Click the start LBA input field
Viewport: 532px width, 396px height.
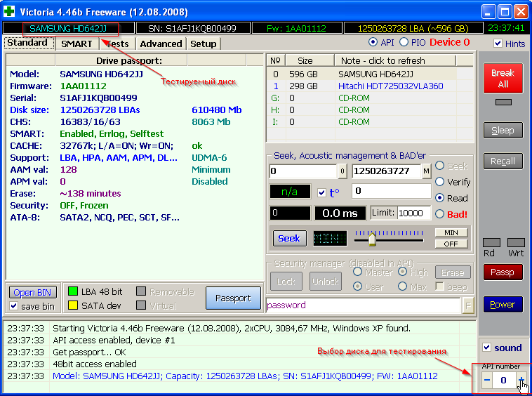303,171
